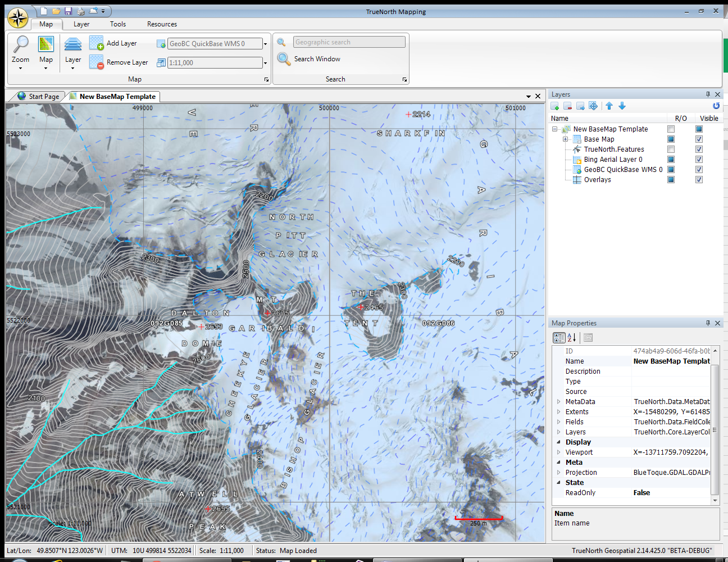Viewport: 728px width, 562px height.
Task: Pin the Map Properties panel
Action: [708, 323]
